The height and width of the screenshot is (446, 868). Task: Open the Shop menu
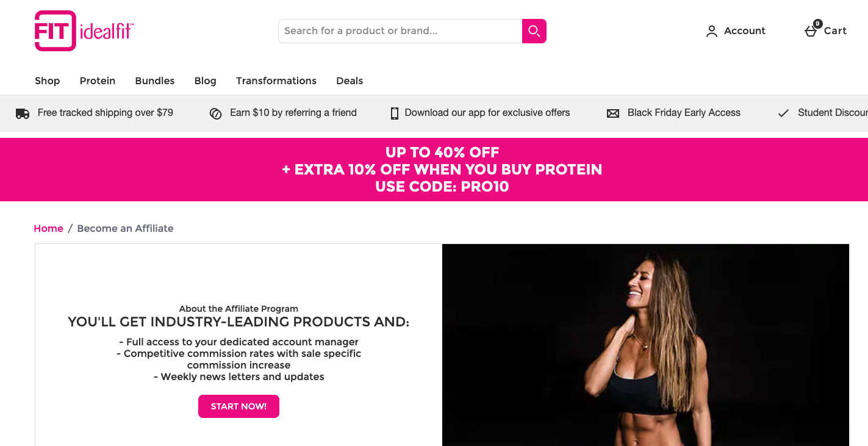pyautogui.click(x=48, y=81)
